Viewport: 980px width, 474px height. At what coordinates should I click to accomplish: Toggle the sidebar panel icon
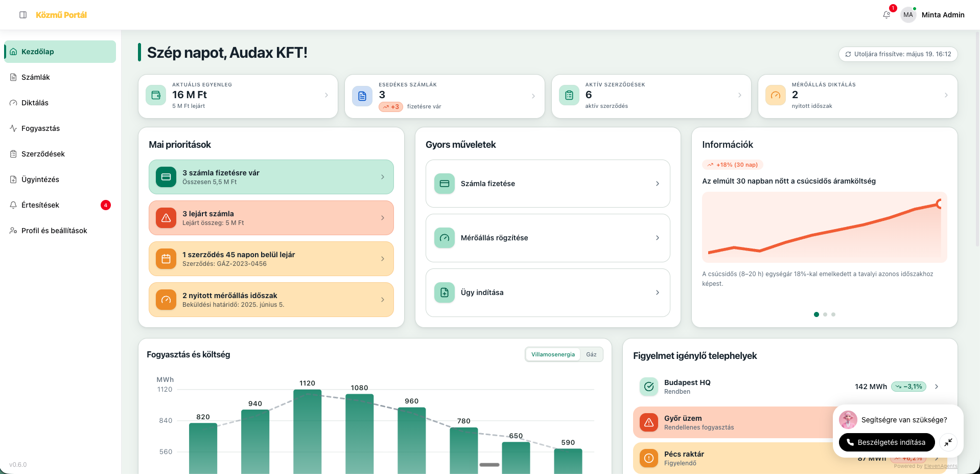pos(23,15)
